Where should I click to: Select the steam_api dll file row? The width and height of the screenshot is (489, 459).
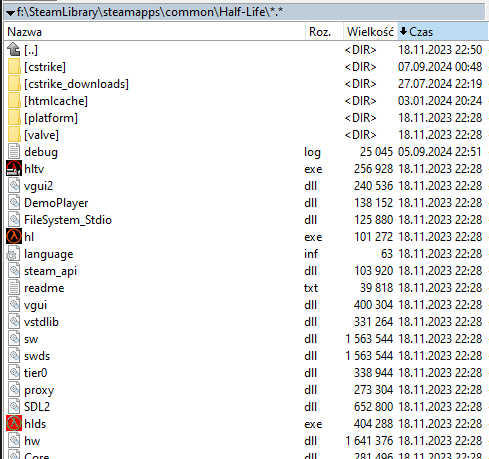coord(246,271)
